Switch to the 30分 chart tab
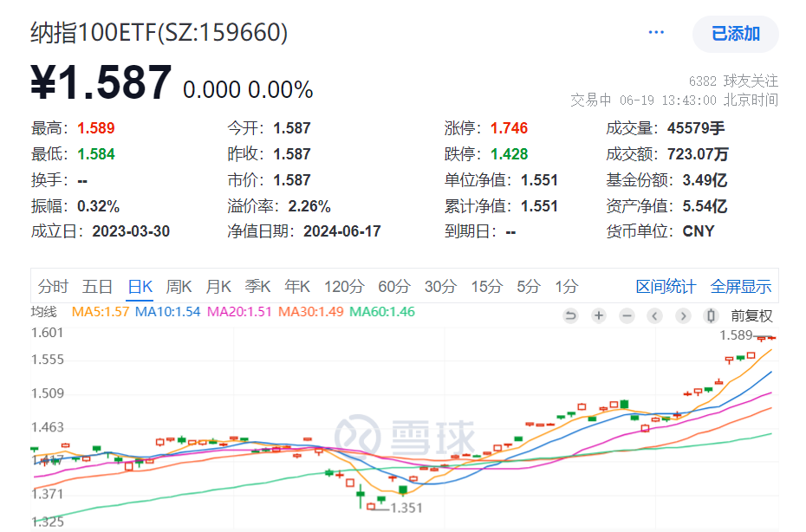This screenshot has width=806, height=532. pyautogui.click(x=440, y=286)
